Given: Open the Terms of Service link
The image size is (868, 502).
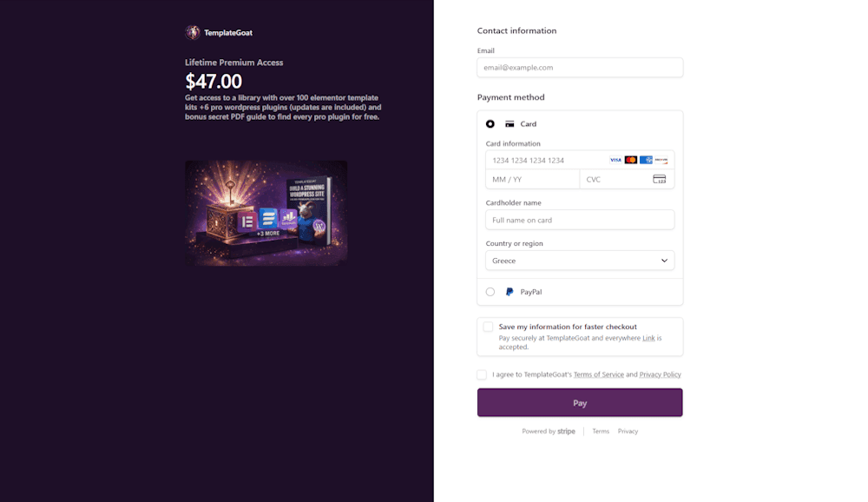Looking at the screenshot, I should (599, 374).
